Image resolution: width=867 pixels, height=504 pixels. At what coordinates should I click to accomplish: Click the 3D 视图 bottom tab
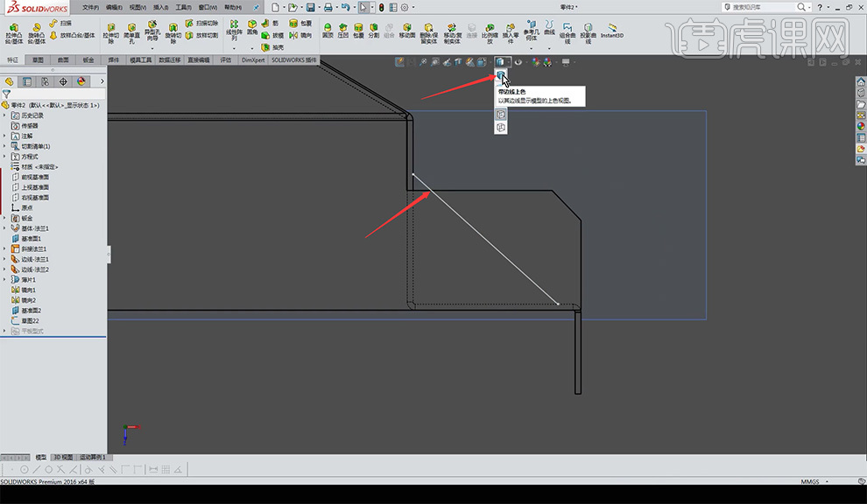click(x=63, y=458)
